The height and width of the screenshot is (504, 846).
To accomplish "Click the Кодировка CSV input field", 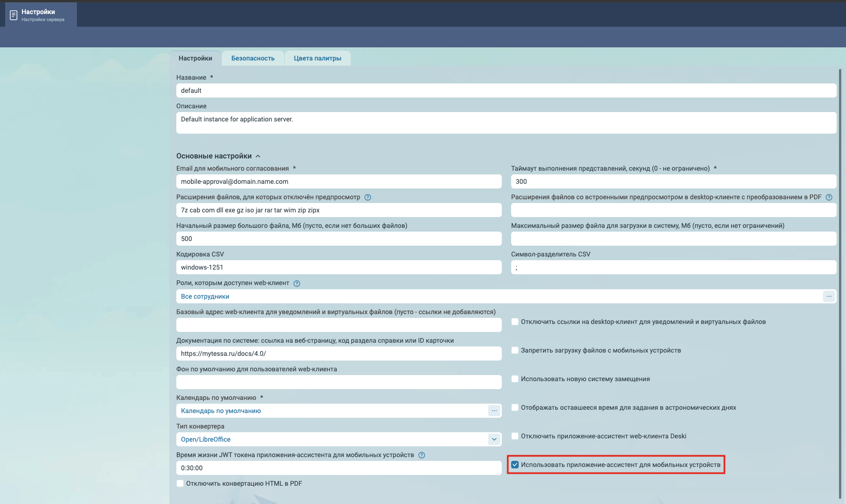I will pos(339,267).
